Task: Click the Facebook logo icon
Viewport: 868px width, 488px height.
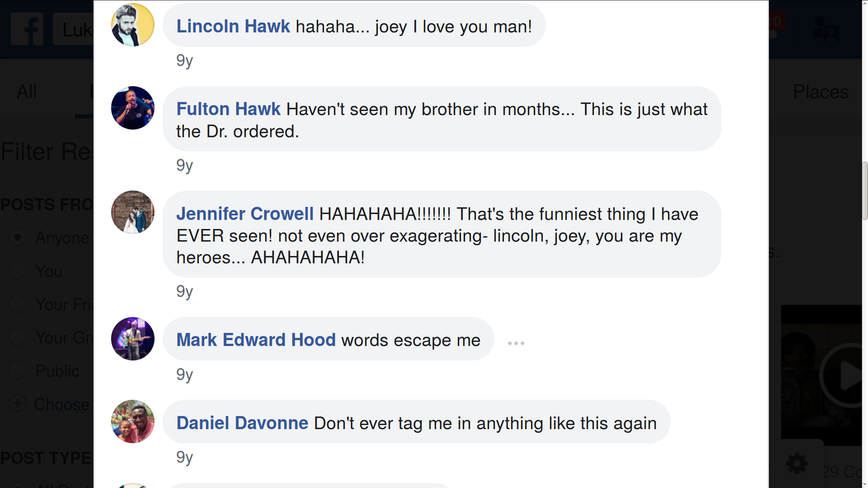Action: click(x=27, y=29)
